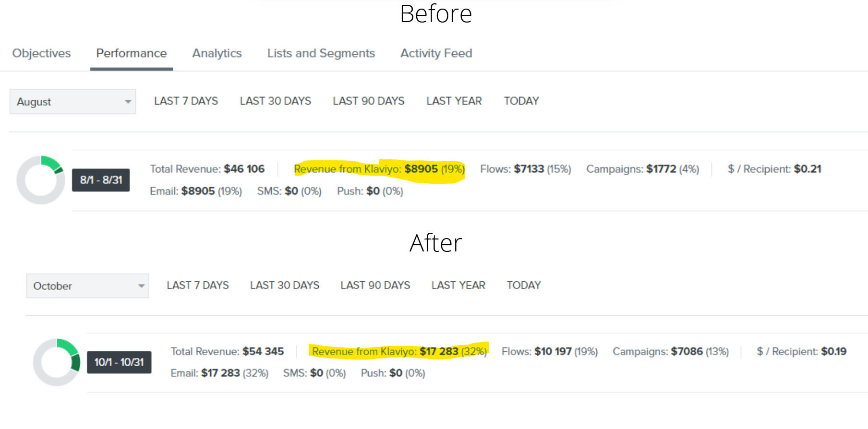Choose LAST 90 DAYS in the October section
The image size is (868, 429).
(x=375, y=286)
